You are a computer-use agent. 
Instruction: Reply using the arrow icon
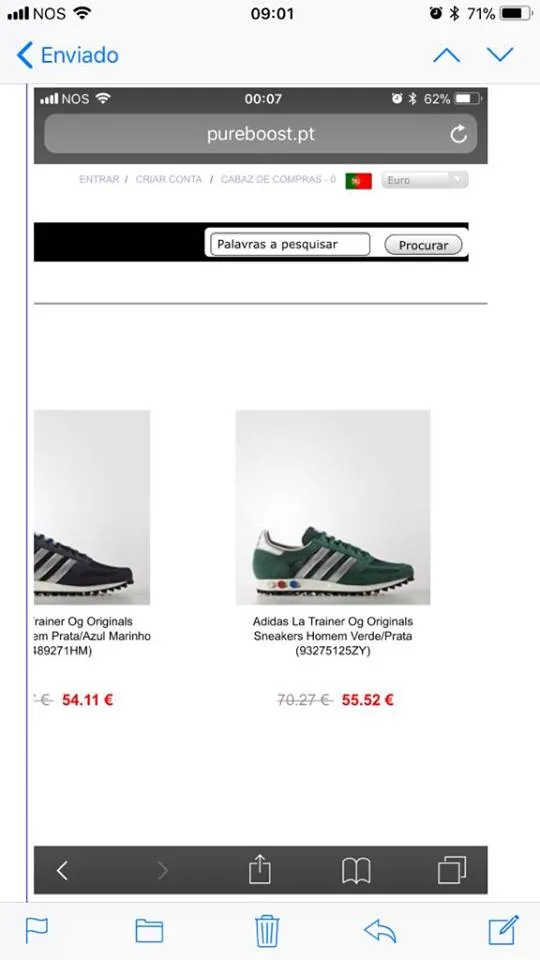click(x=380, y=931)
